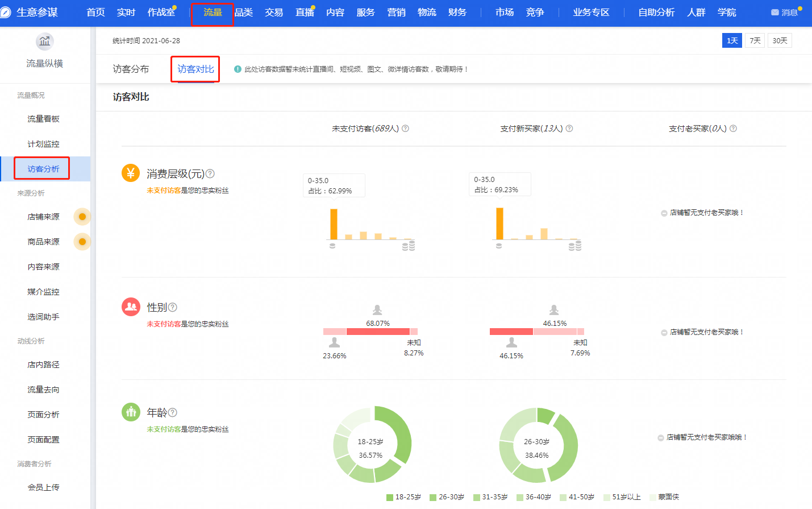This screenshot has height=509, width=812.
Task: Open the 品类 top menu
Action: (x=244, y=12)
